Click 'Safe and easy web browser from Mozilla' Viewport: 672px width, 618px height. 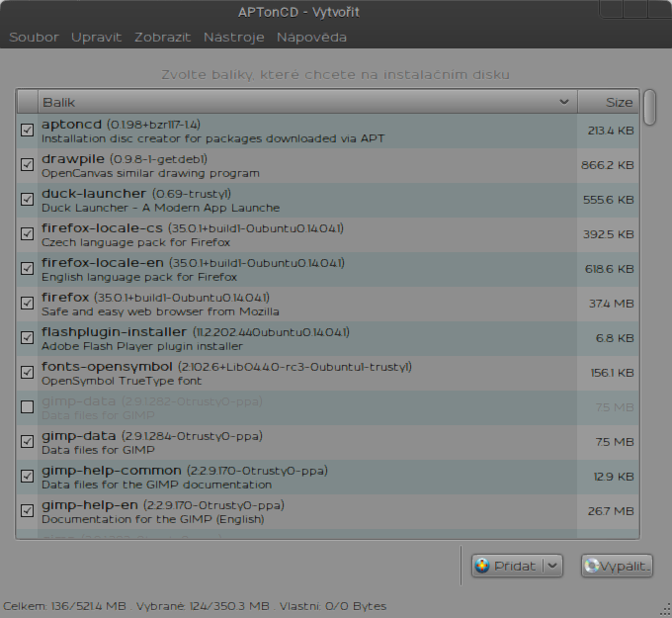(x=160, y=311)
